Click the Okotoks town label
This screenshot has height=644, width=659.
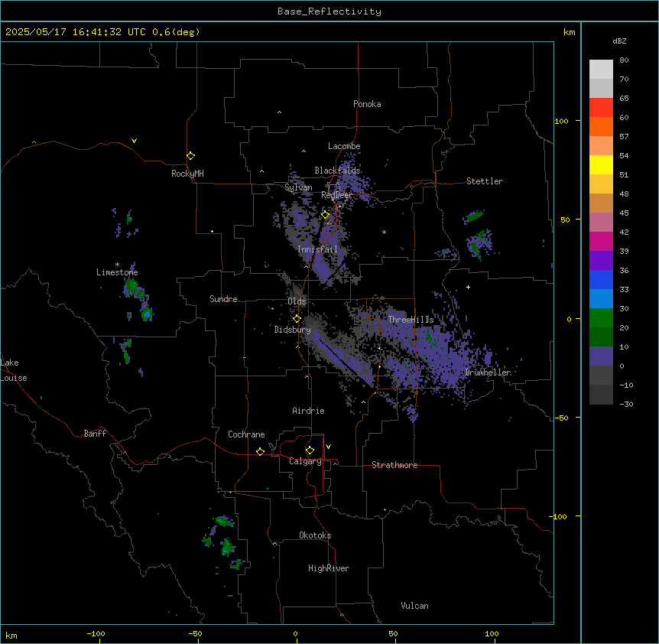(315, 535)
